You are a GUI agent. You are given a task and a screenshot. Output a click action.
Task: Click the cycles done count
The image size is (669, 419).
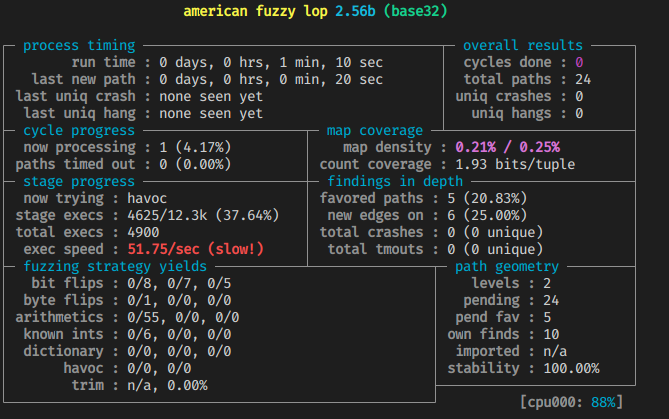(578, 62)
